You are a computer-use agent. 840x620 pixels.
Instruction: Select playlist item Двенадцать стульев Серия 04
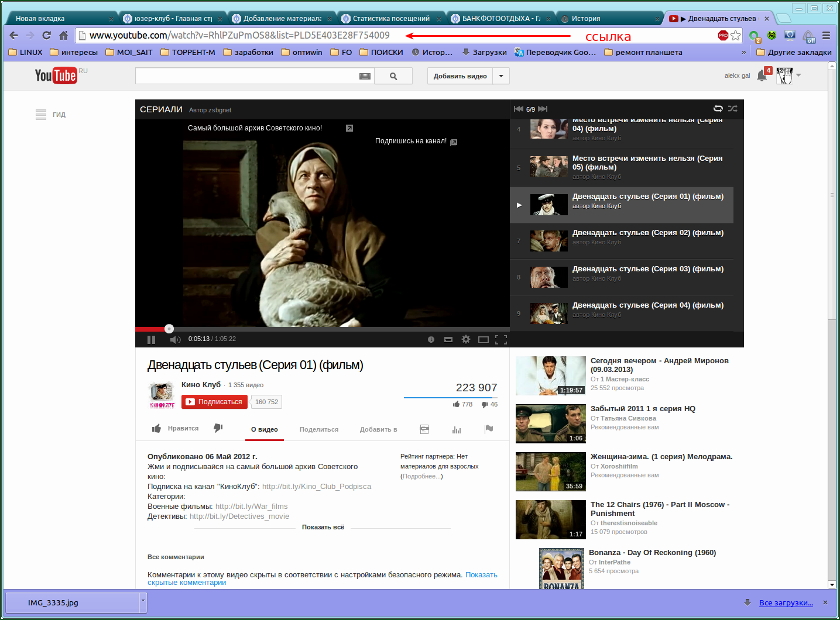tap(622, 313)
